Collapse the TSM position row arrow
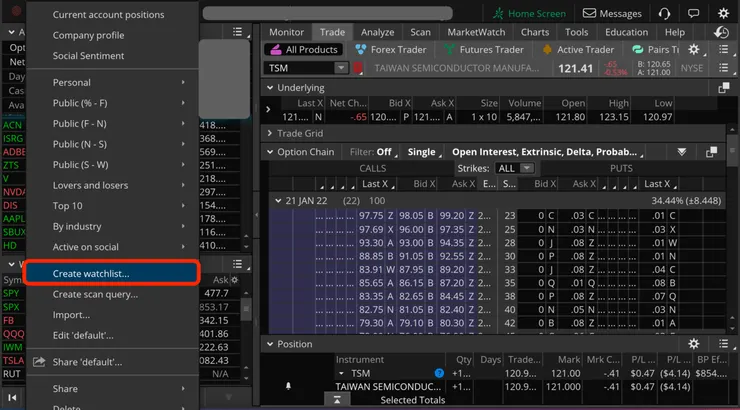This screenshot has width=740, height=410. (x=341, y=374)
